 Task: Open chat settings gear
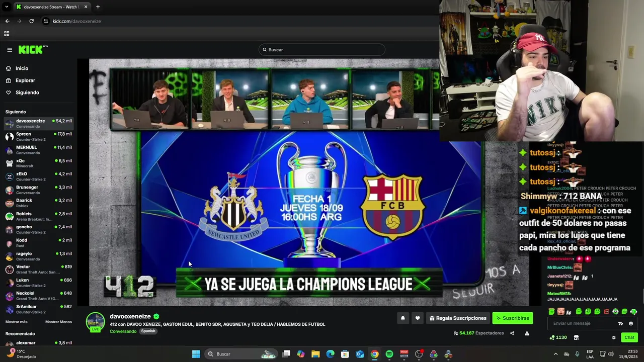[614, 337]
